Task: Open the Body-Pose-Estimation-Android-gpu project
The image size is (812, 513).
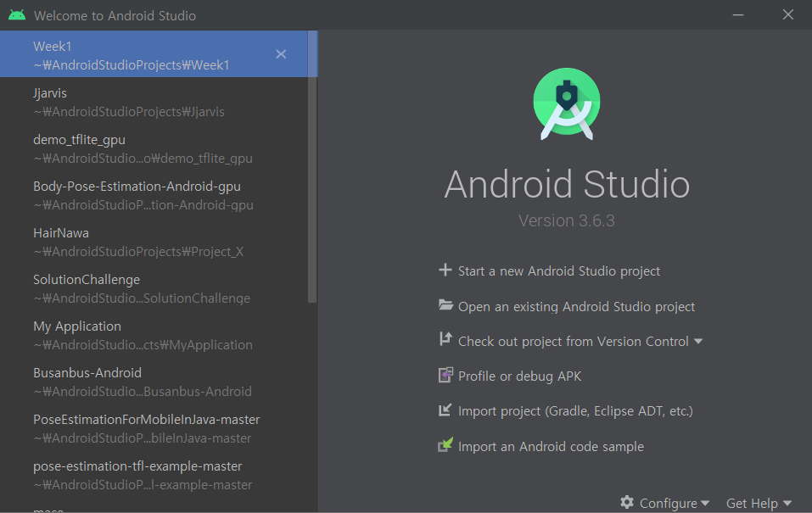Action: (154, 195)
